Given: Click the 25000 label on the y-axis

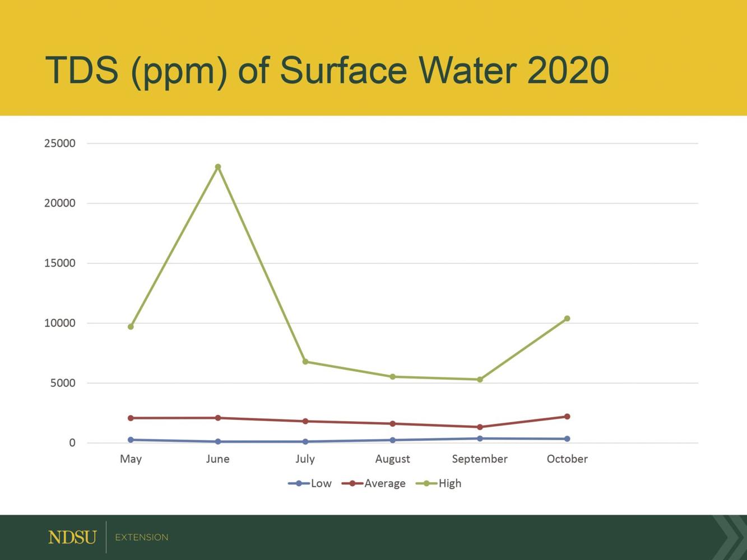Looking at the screenshot, I should (60, 143).
